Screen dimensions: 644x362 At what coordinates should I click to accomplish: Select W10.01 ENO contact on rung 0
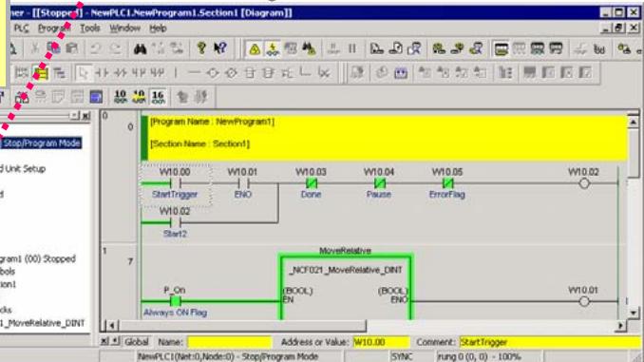click(243, 183)
